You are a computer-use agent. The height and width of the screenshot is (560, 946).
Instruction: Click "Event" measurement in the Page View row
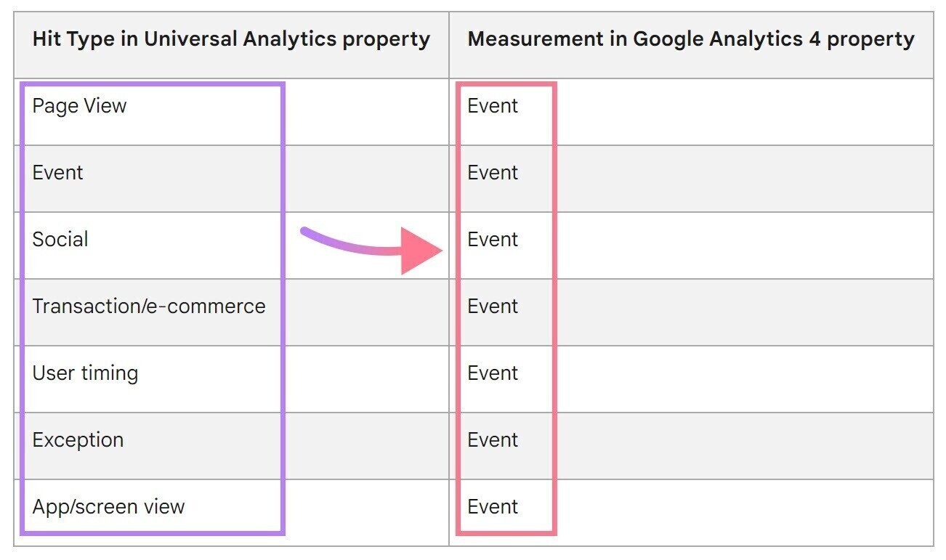click(493, 106)
